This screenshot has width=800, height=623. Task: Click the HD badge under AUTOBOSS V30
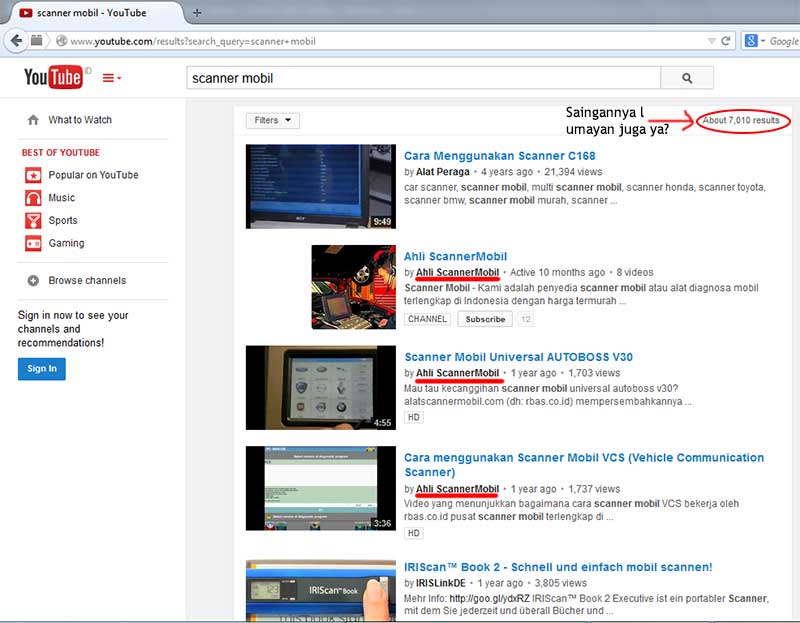coord(414,417)
